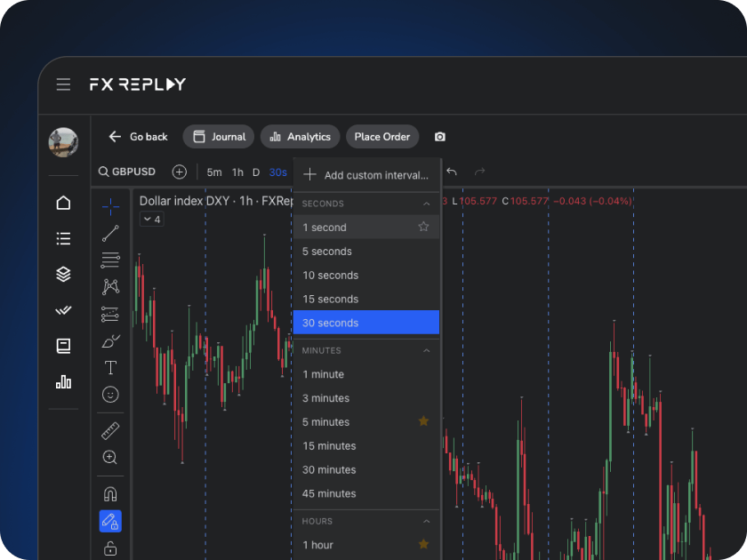This screenshot has width=747, height=560.
Task: Open the Journal view
Action: point(218,137)
